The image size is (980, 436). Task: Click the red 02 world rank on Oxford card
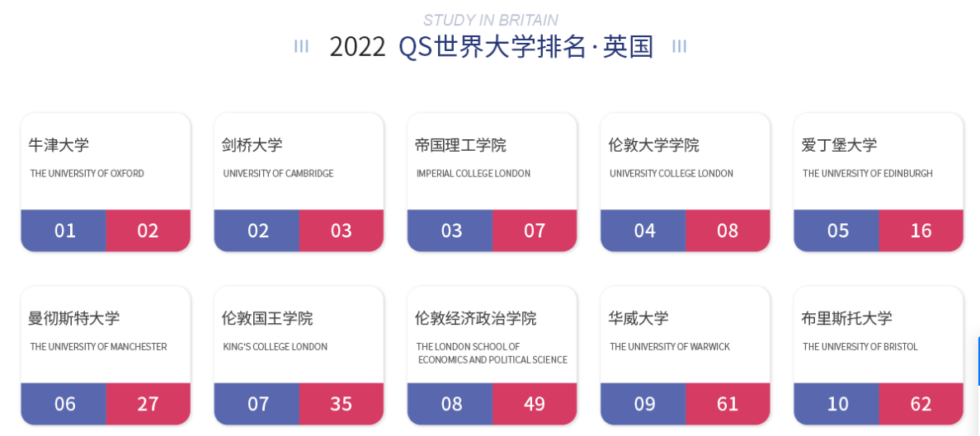click(148, 231)
